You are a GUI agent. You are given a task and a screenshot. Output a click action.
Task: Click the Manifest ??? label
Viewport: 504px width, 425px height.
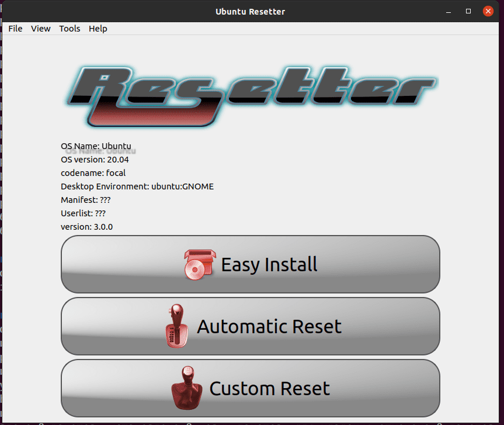pyautogui.click(x=85, y=200)
